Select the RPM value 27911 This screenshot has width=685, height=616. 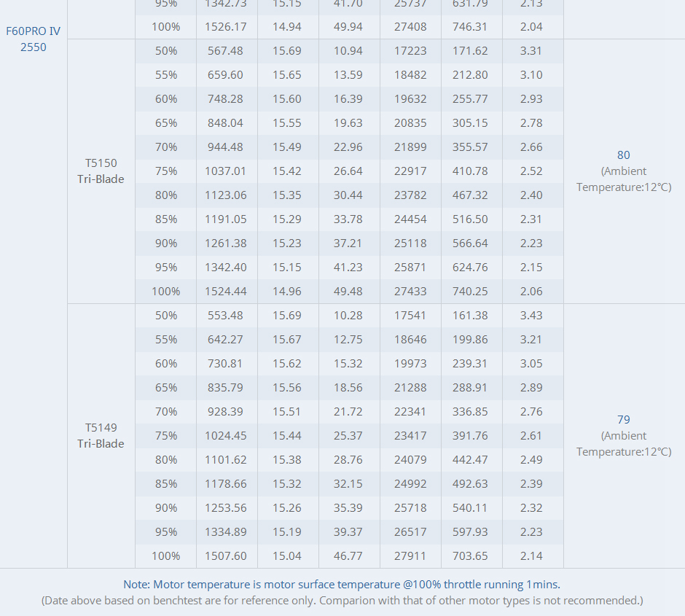click(410, 556)
